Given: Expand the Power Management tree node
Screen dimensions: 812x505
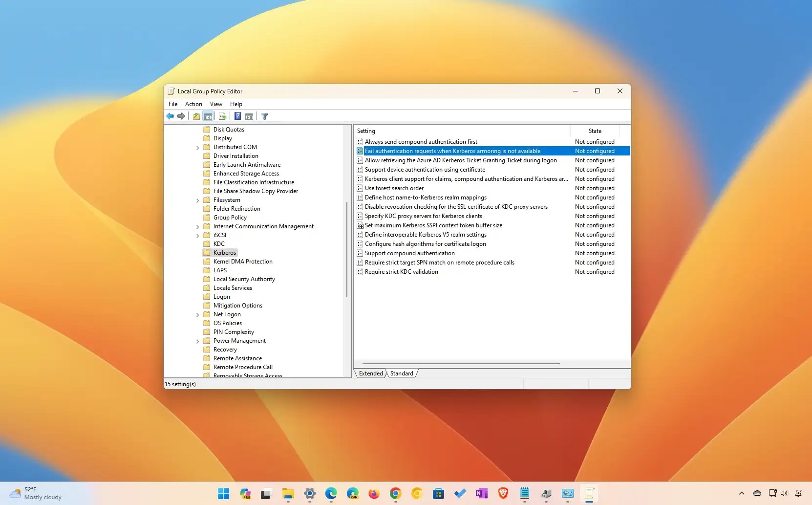Looking at the screenshot, I should (198, 341).
